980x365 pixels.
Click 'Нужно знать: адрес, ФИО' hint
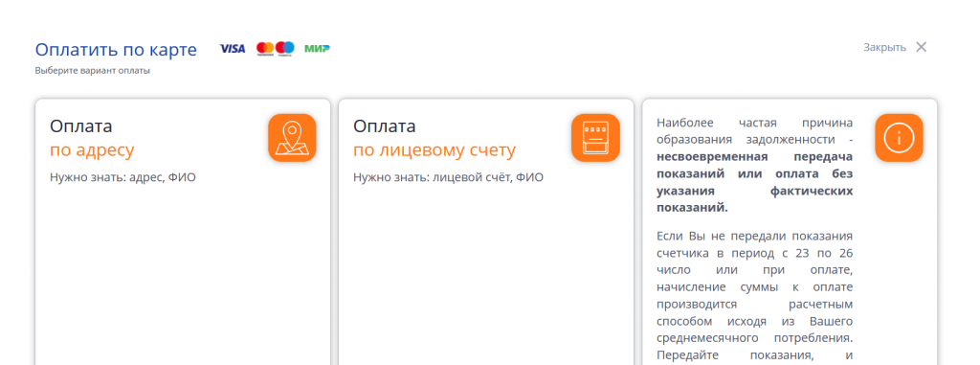pyautogui.click(x=122, y=178)
